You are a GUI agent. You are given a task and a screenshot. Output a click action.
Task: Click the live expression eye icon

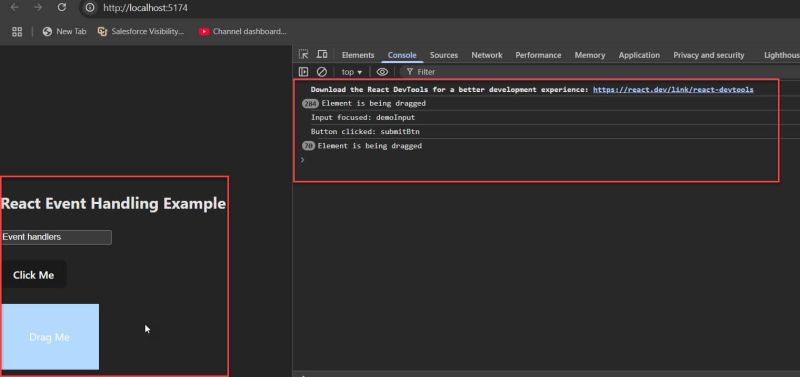coord(382,72)
